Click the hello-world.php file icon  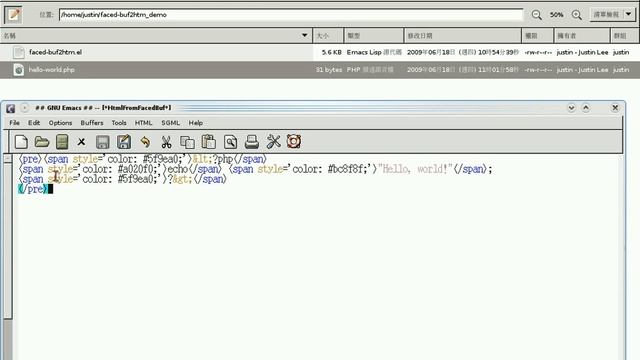(18, 70)
